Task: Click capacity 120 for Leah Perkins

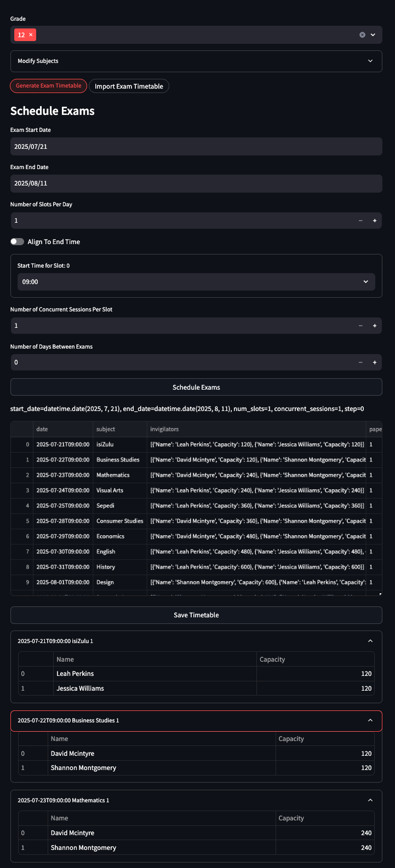Action: [315, 674]
